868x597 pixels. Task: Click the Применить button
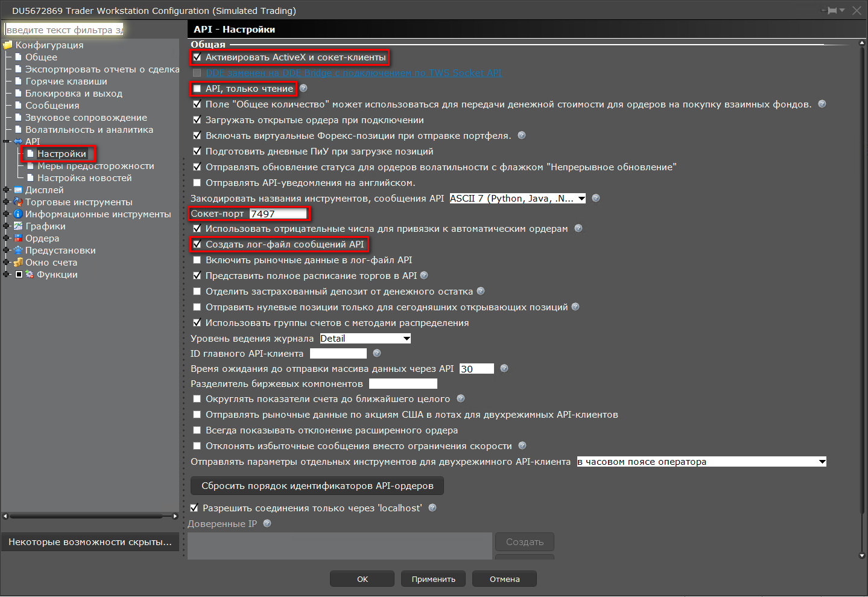[x=433, y=579]
